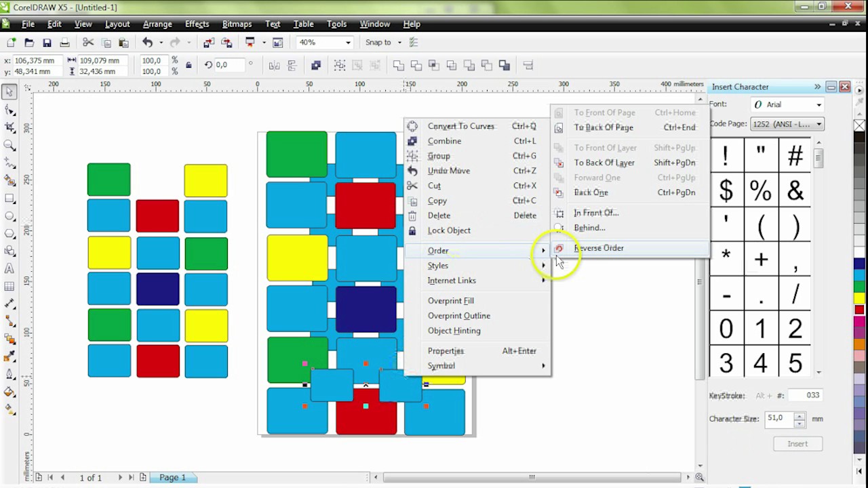Image resolution: width=868 pixels, height=488 pixels.
Task: Click the Undo arrow icon
Action: click(x=147, y=43)
